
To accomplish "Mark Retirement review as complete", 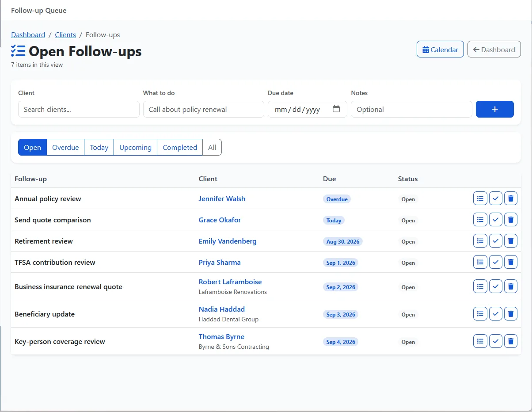I will (x=496, y=241).
